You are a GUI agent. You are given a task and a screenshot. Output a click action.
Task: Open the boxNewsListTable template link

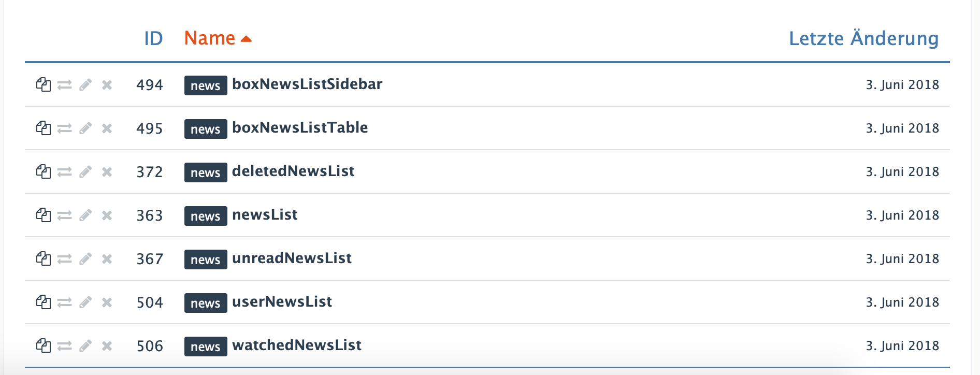coord(300,127)
